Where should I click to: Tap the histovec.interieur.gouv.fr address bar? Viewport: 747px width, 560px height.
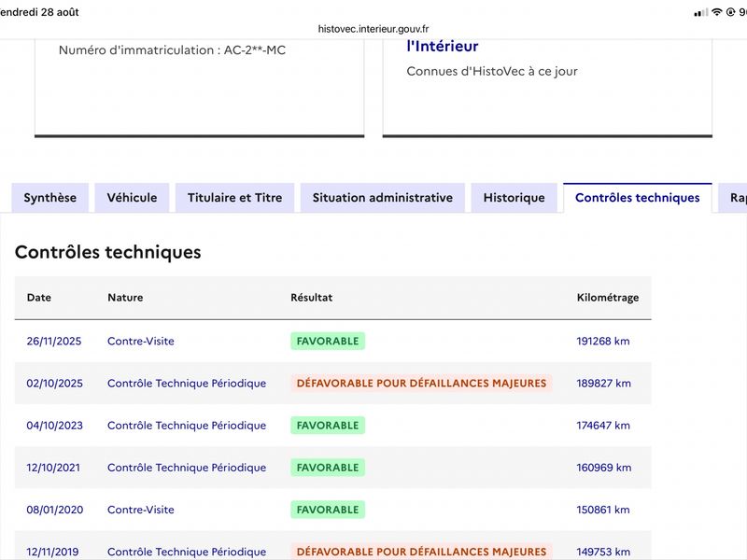(373, 29)
